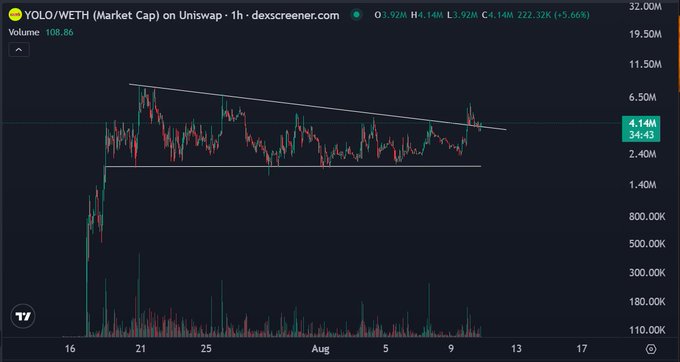
Task: Click the date label 9
Action: (x=451, y=349)
